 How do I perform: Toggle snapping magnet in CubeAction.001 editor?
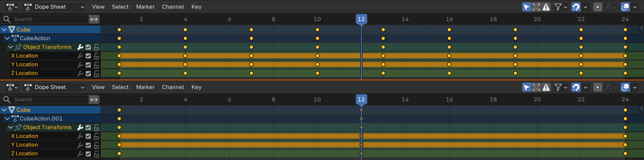coord(576,87)
